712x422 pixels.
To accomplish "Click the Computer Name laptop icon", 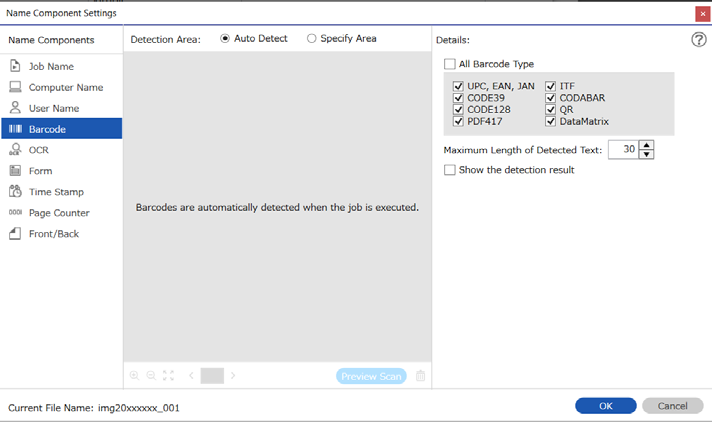I will [x=15, y=87].
